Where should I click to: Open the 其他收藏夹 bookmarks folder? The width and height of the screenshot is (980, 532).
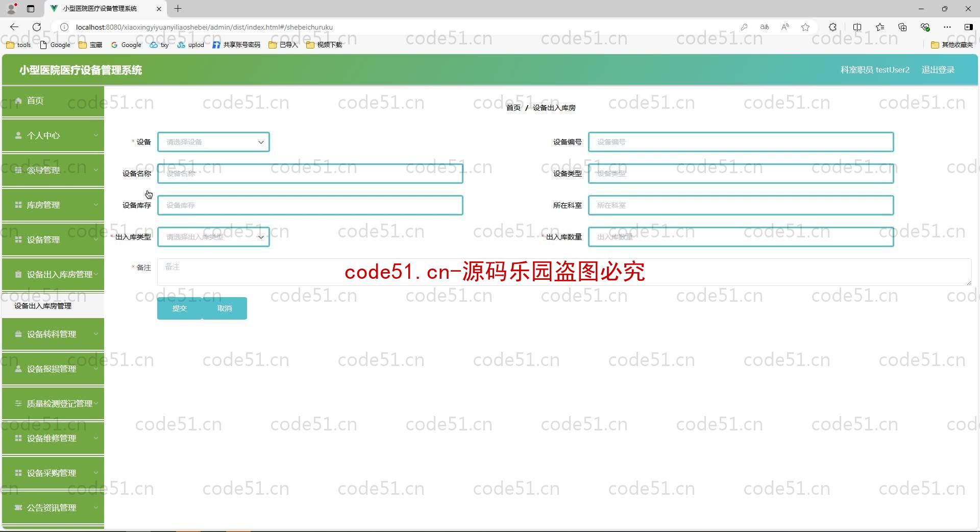tap(952, 45)
